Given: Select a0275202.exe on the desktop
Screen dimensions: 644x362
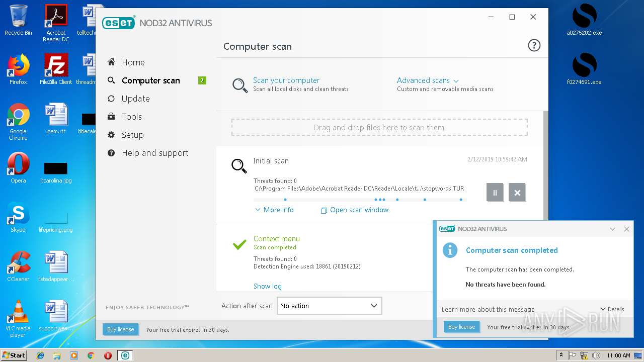Looking at the screenshot, I should [x=584, y=20].
